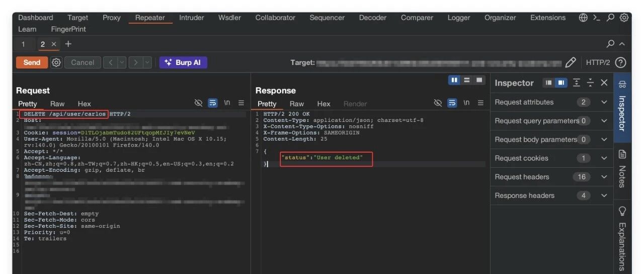Go back to previous request arrow
The width and height of the screenshot is (644, 274).
111,62
